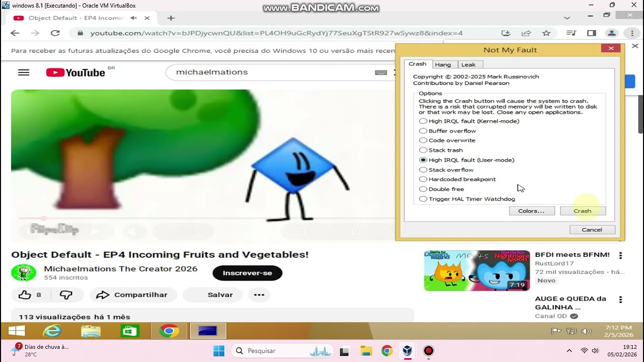
Task: Switch to the Crash tab
Action: pos(417,64)
